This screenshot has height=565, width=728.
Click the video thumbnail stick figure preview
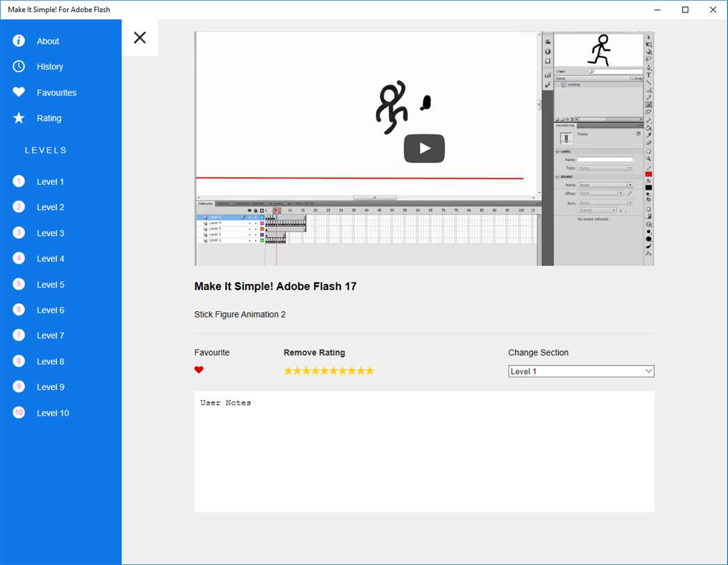point(599,50)
